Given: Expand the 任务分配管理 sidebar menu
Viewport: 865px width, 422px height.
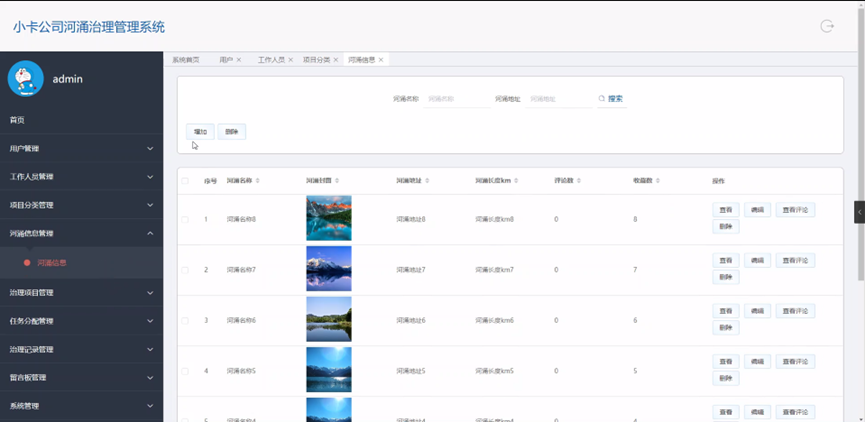Looking at the screenshot, I should 81,321.
